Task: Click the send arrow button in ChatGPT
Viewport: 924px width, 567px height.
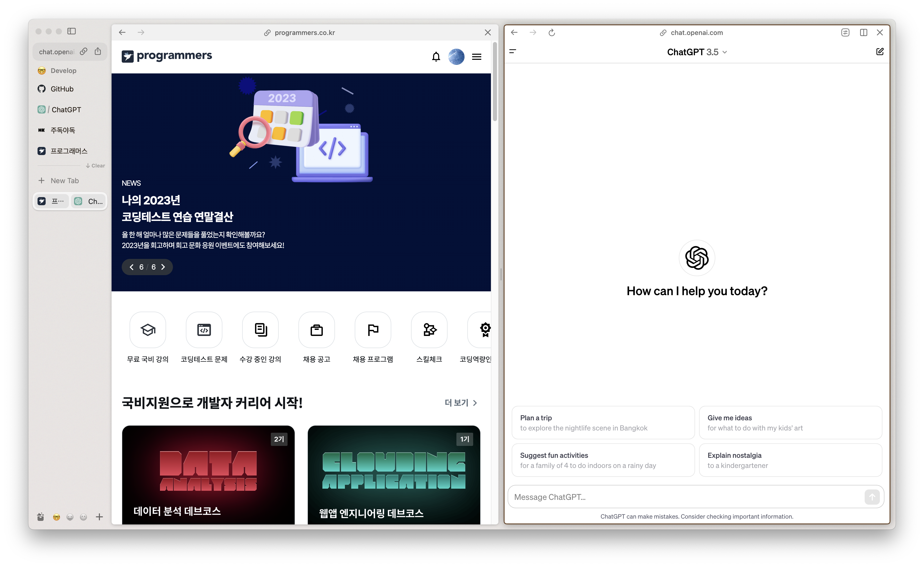Action: point(872,497)
